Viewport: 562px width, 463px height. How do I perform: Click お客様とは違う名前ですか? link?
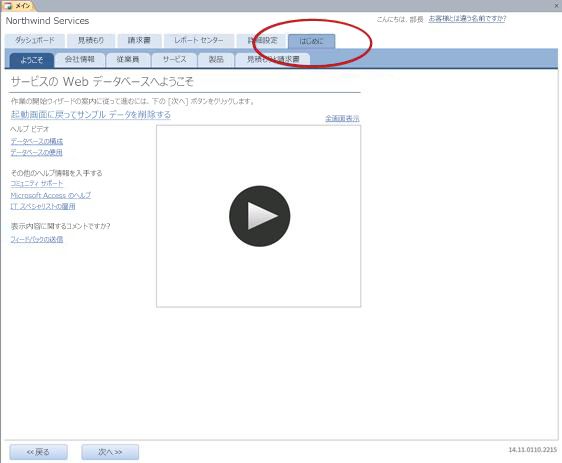pos(467,19)
